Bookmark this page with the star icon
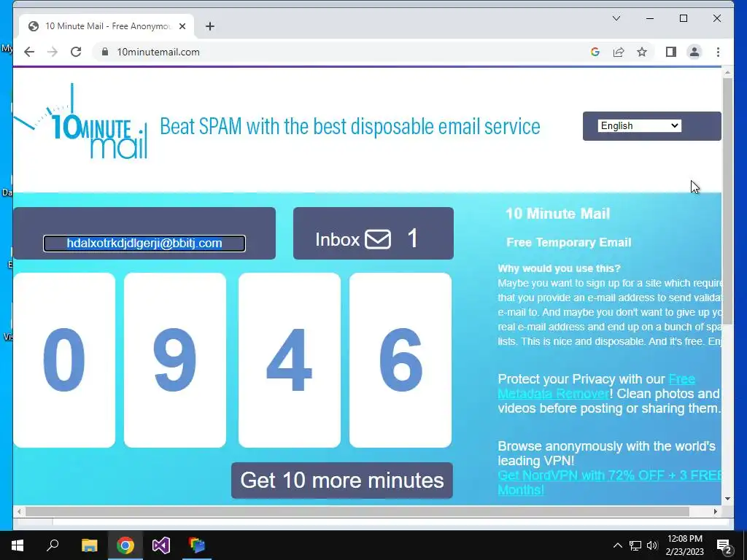This screenshot has width=747, height=560. (642, 52)
